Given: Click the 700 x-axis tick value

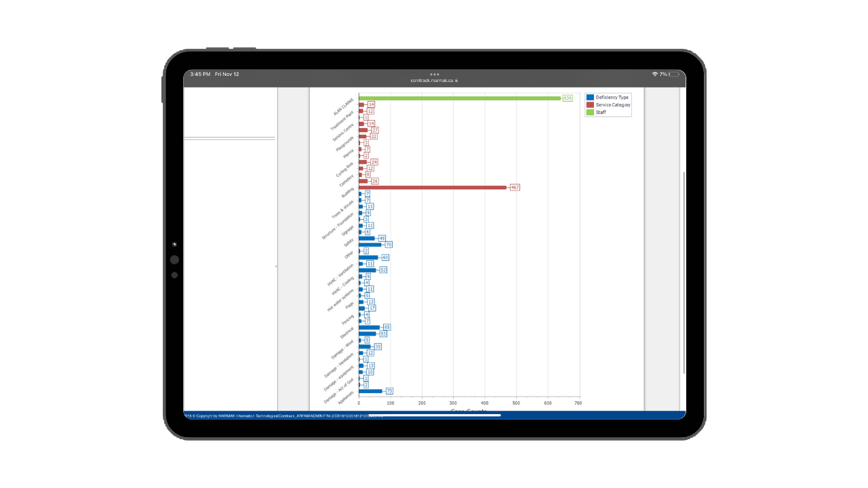Looking at the screenshot, I should (x=578, y=403).
